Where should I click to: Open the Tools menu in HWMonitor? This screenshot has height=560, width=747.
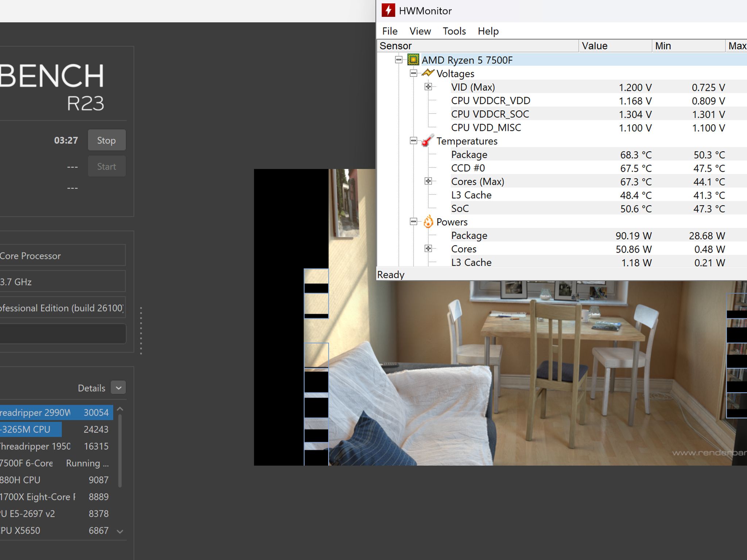click(454, 31)
